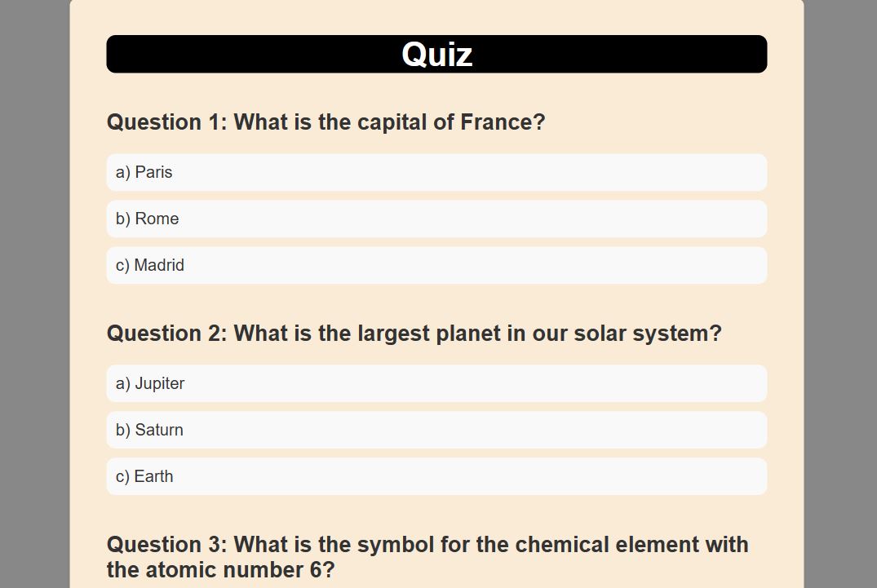Answer France's capital question with Paris
This screenshot has width=877, height=588.
point(436,172)
